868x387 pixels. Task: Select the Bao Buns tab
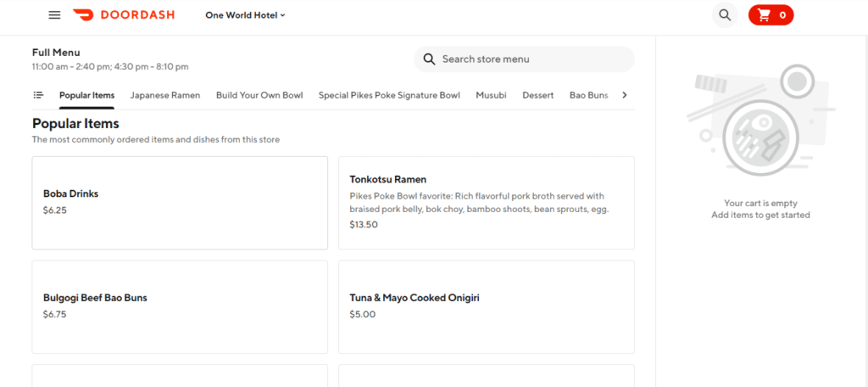click(589, 95)
